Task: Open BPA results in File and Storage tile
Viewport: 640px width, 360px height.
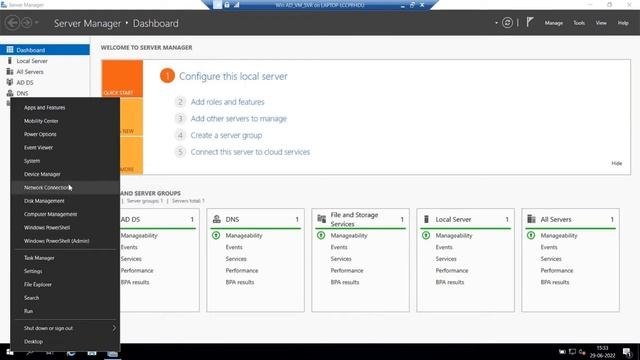Action: [345, 282]
